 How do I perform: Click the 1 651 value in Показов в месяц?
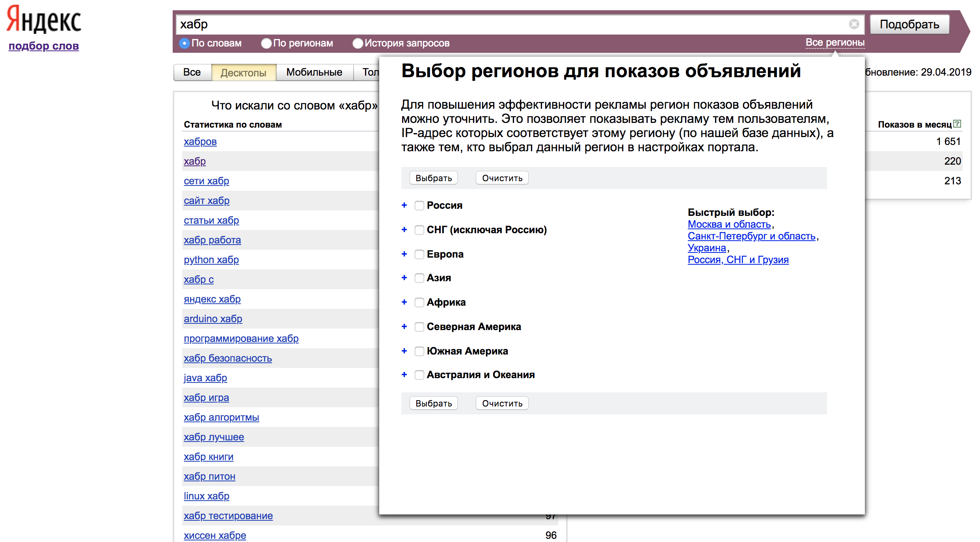(x=948, y=141)
